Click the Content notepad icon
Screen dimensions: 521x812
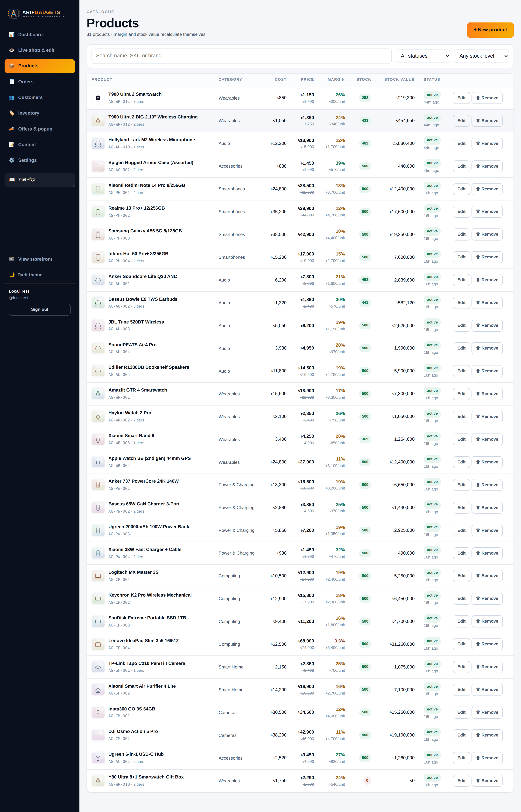click(12, 145)
